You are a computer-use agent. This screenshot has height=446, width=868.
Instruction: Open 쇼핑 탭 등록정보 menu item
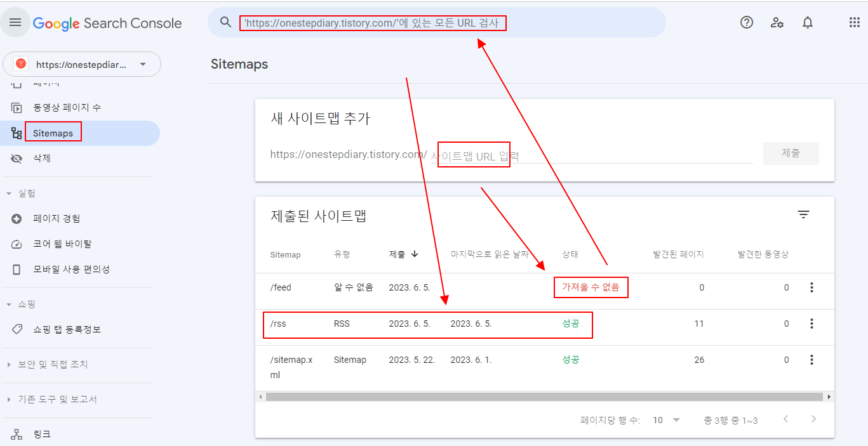(80, 330)
